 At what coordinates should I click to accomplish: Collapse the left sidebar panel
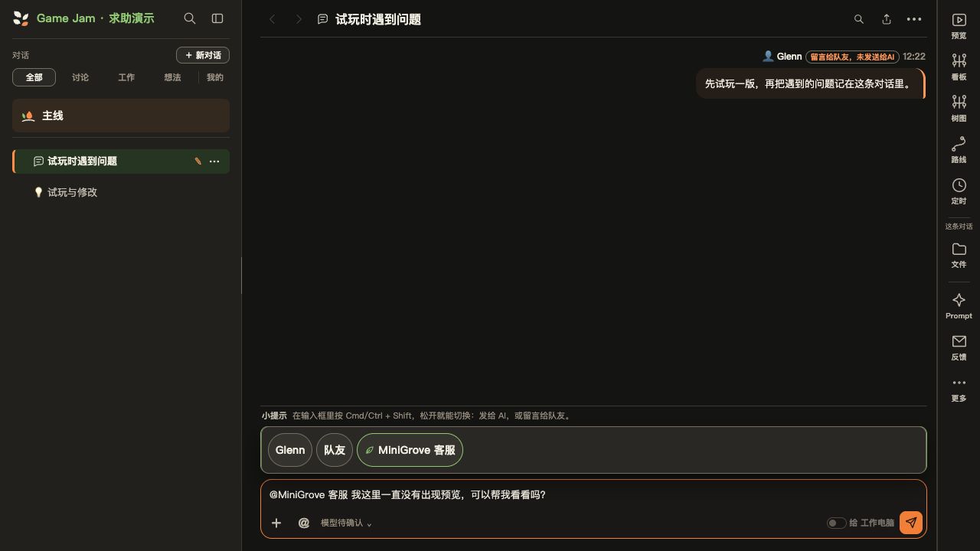click(217, 18)
